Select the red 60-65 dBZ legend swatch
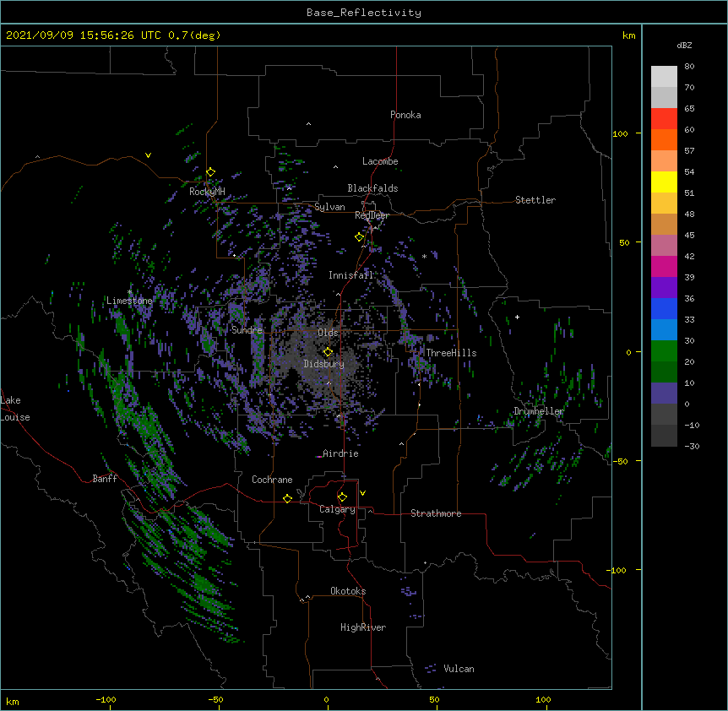The width and height of the screenshot is (728, 711). (664, 118)
